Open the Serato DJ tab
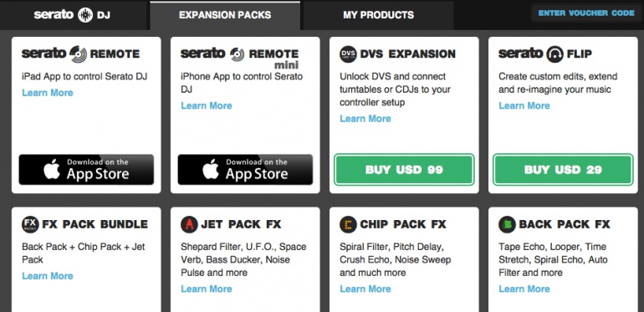Image resolution: width=644 pixels, height=312 pixels. 73,15
